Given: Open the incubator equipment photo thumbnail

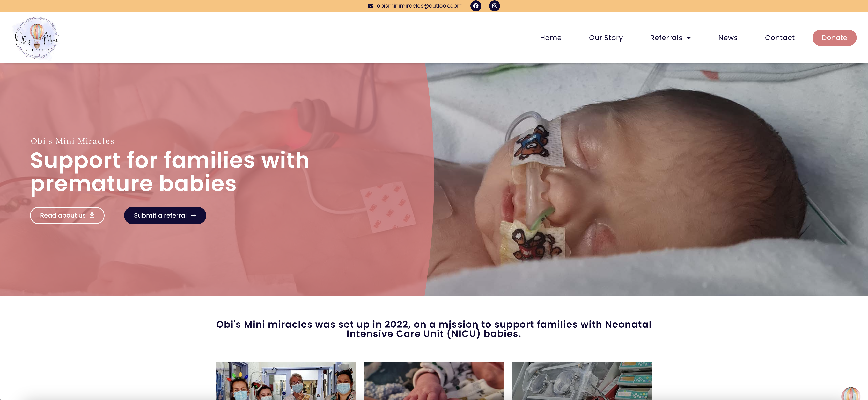Looking at the screenshot, I should 582,381.
